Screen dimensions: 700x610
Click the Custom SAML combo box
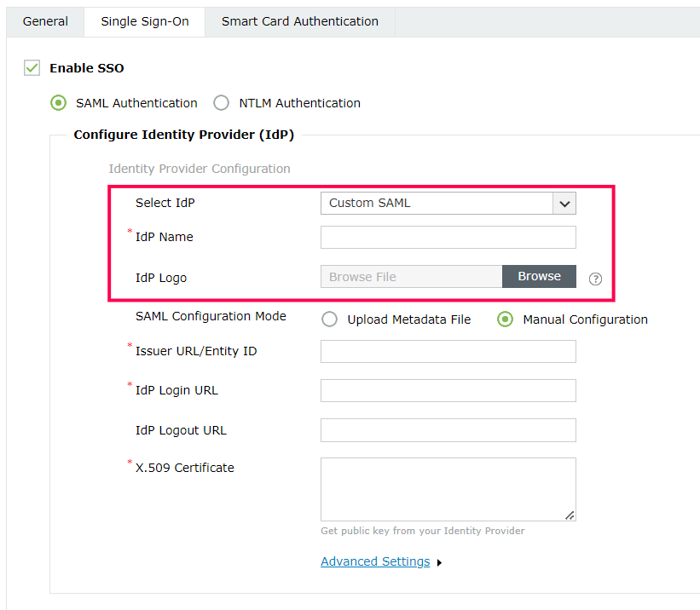tap(436, 203)
